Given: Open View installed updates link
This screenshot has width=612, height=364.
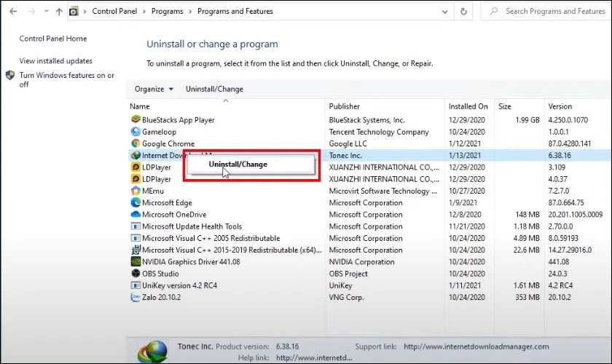Looking at the screenshot, I should click(x=56, y=61).
